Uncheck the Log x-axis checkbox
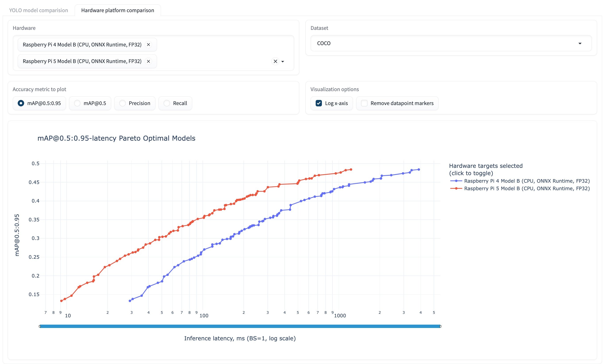 (x=319, y=103)
